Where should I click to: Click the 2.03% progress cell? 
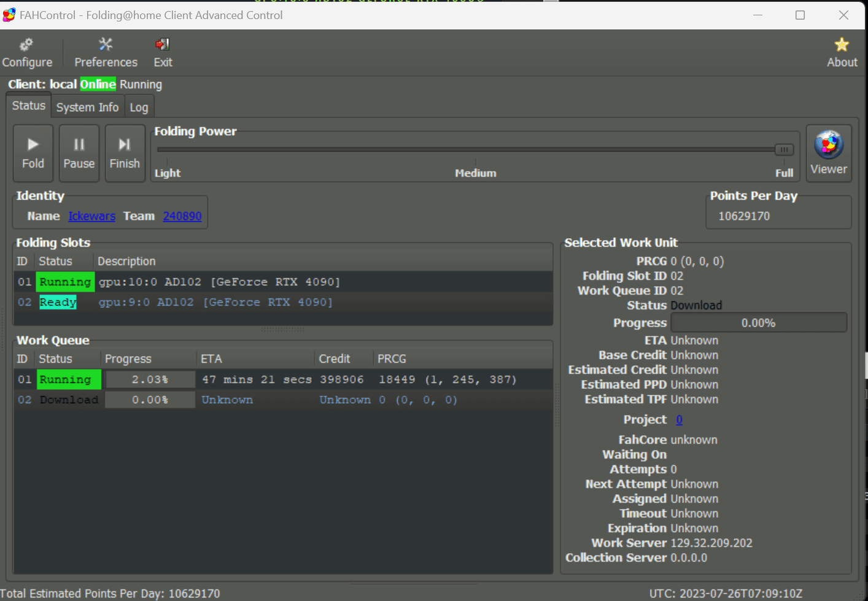tap(150, 379)
